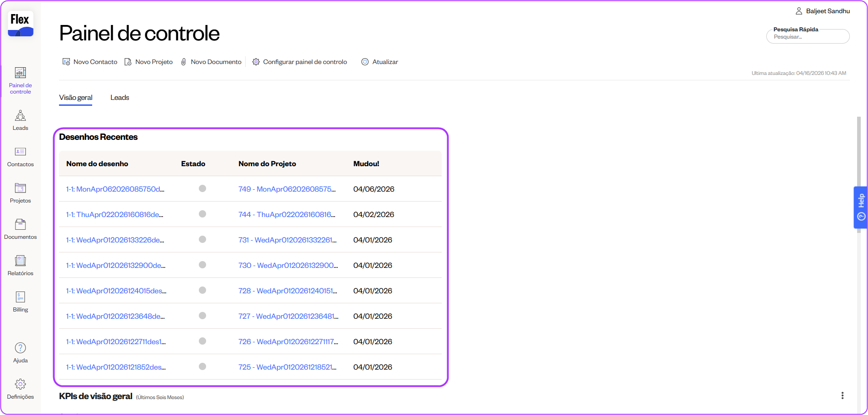The image size is (868, 415).
Task: Open Definições settings gear
Action: [x=20, y=389]
